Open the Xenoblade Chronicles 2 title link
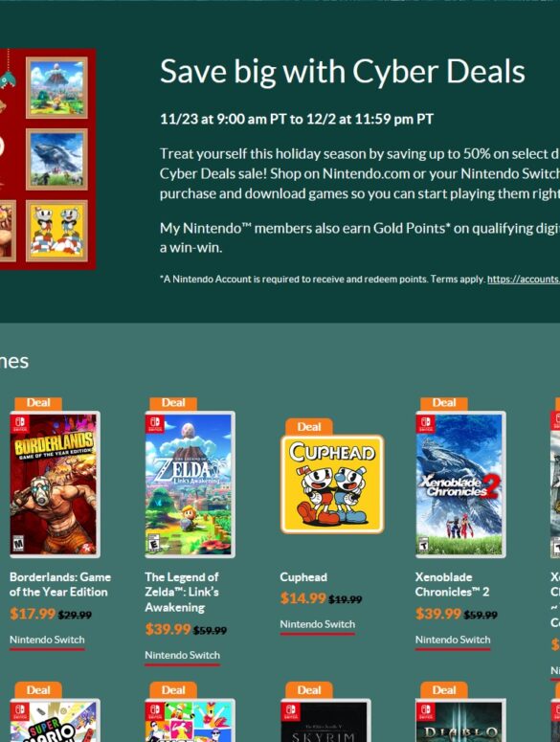Viewport: 560px width, 742px height. 452,584
